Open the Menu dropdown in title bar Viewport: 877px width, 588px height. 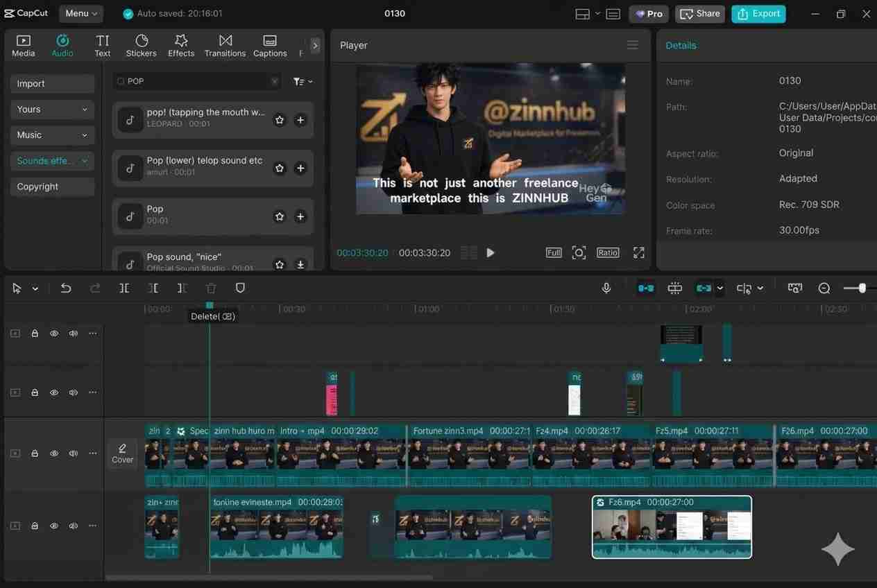81,13
